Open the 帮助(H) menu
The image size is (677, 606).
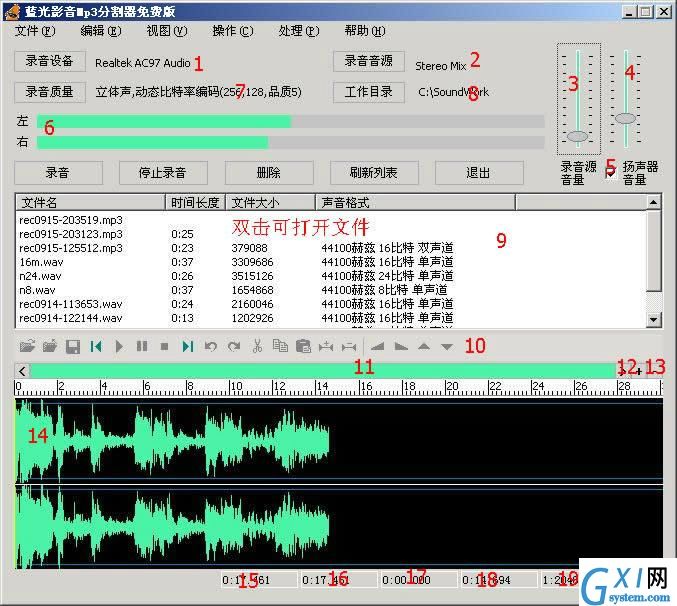(365, 31)
